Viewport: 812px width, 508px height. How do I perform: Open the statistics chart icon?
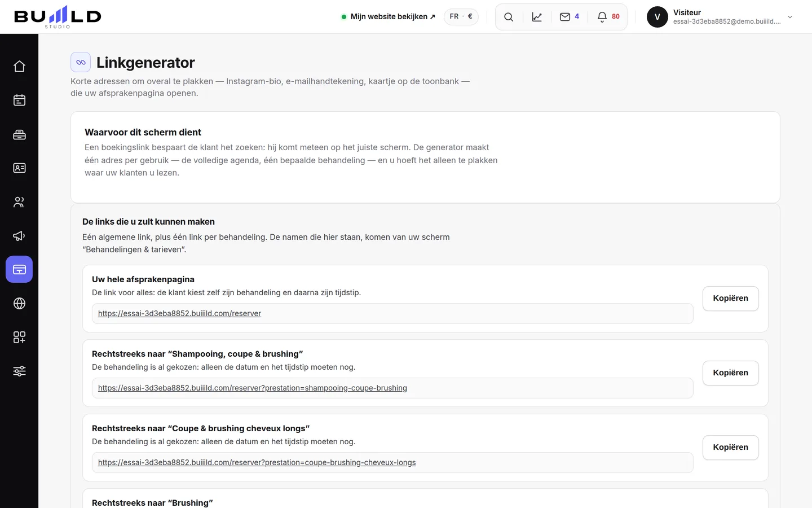537,17
